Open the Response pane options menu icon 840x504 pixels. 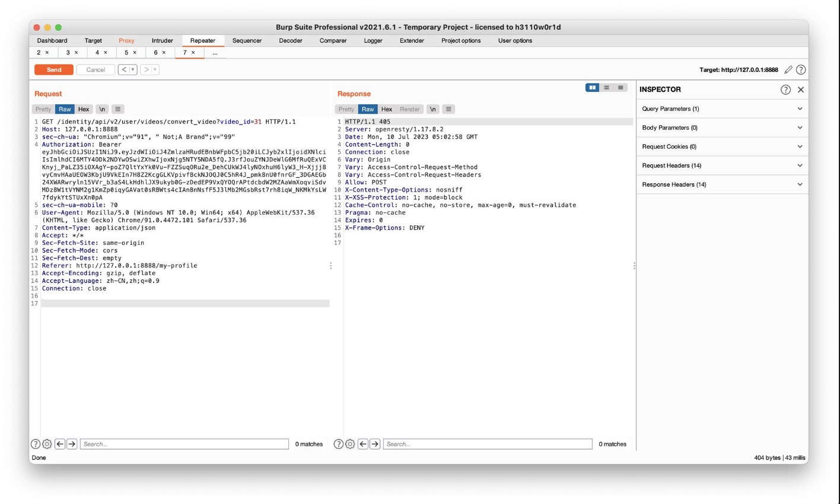point(448,109)
